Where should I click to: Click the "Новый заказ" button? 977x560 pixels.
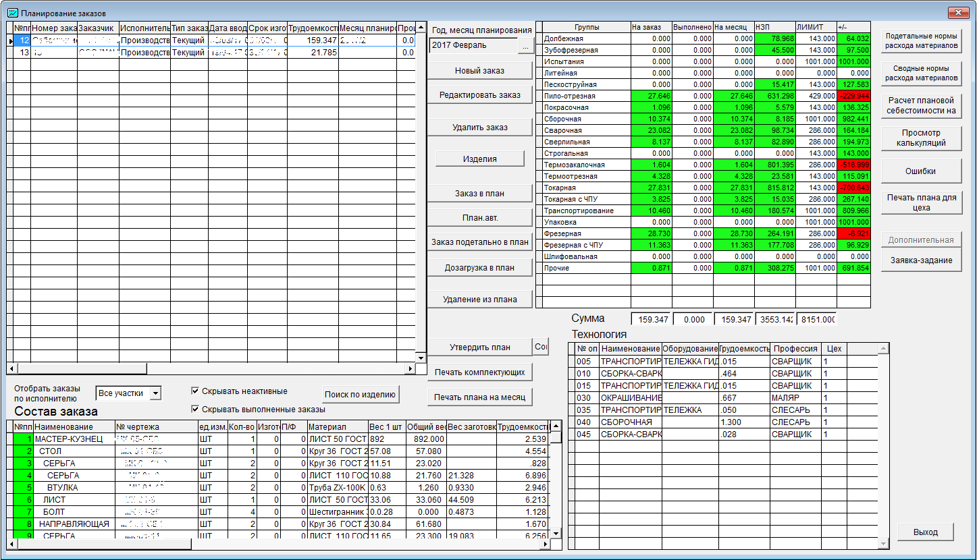point(479,71)
